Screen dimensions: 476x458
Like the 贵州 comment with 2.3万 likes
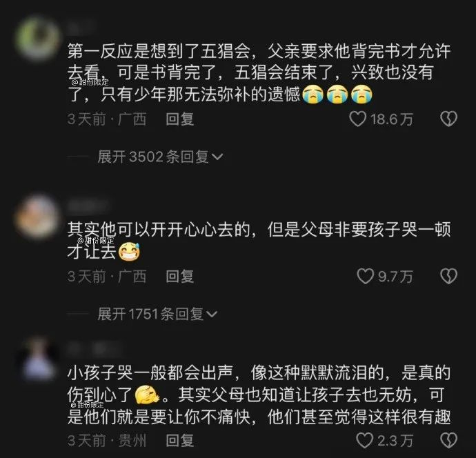(364, 440)
